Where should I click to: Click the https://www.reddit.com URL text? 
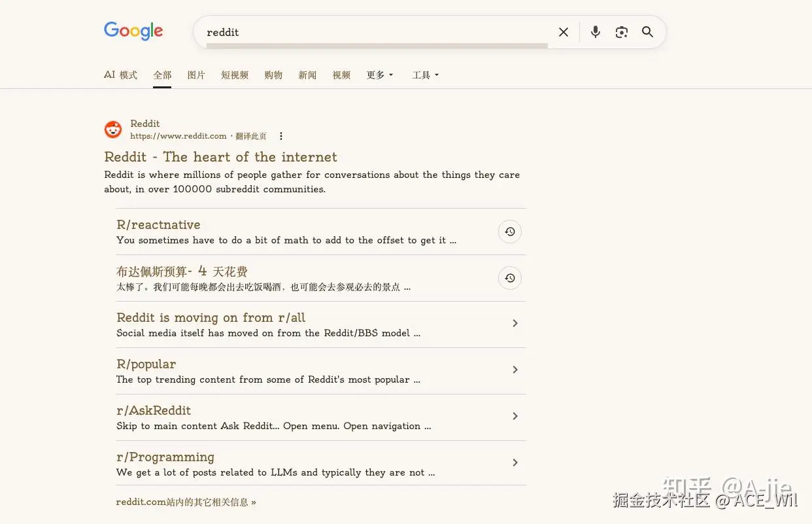tap(178, 136)
